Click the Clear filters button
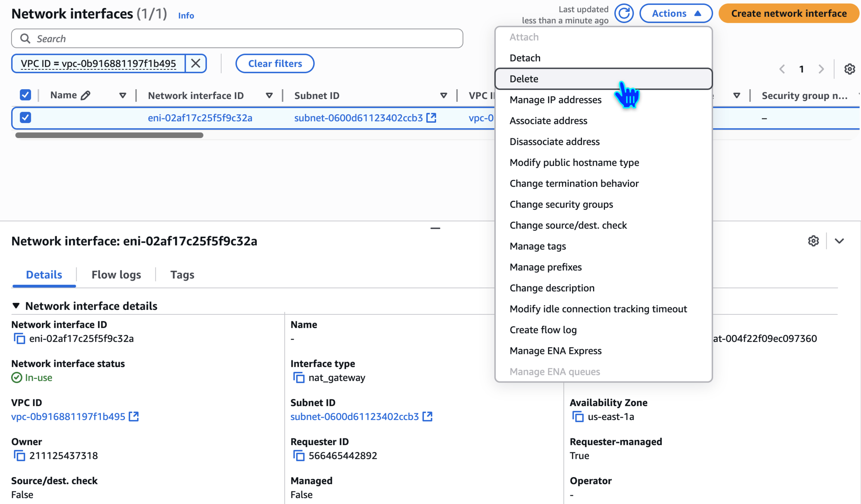The image size is (861, 504). point(275,63)
